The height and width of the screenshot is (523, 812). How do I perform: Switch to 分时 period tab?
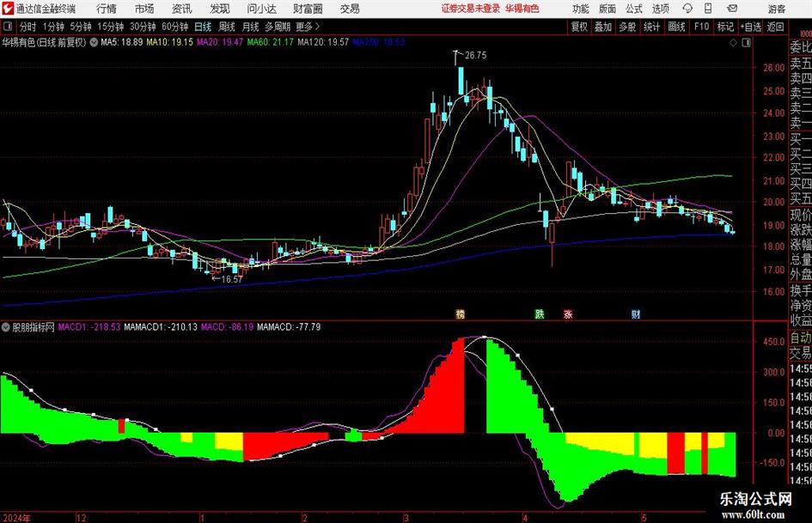tap(28, 27)
